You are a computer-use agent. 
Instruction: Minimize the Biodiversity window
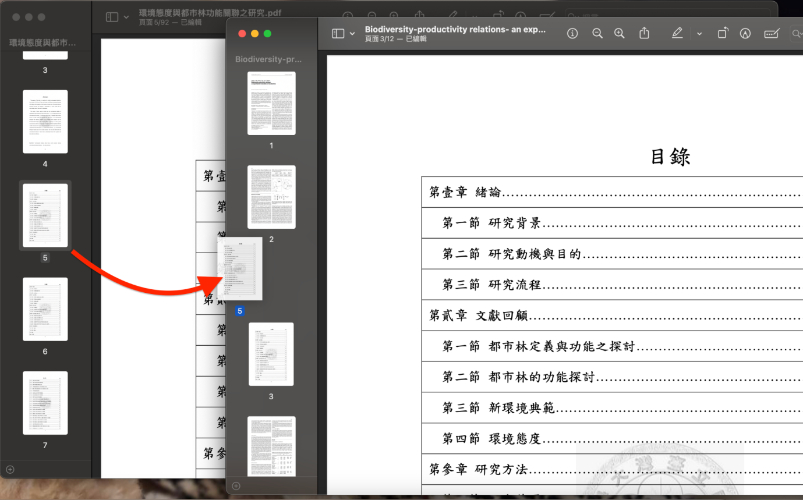(x=255, y=34)
